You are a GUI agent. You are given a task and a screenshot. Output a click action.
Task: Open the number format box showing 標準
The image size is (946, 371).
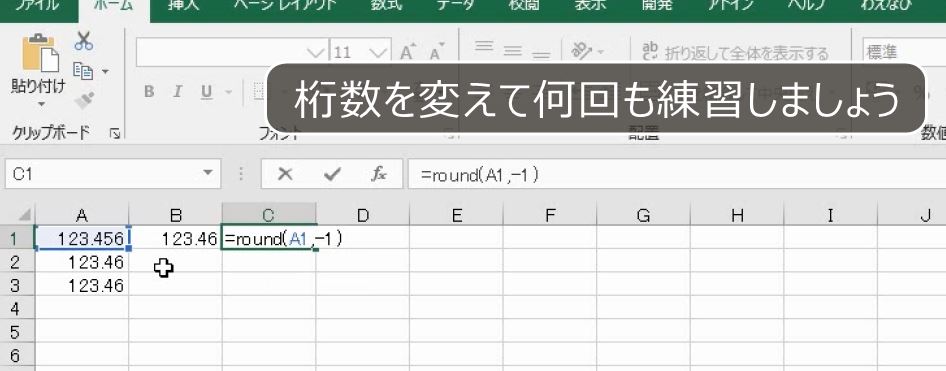pyautogui.click(x=903, y=52)
